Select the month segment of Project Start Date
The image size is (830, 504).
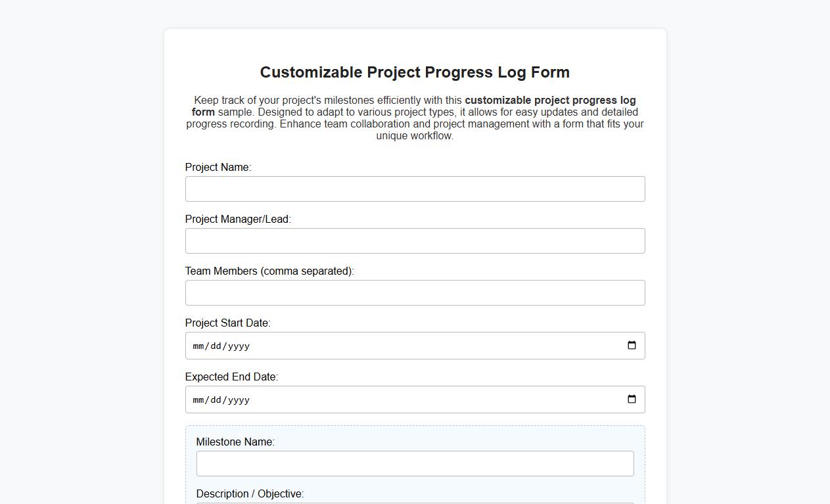(198, 345)
